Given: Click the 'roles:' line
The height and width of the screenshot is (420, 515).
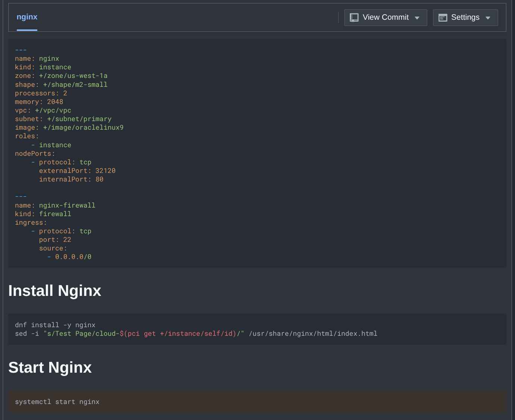Looking at the screenshot, I should point(27,136).
